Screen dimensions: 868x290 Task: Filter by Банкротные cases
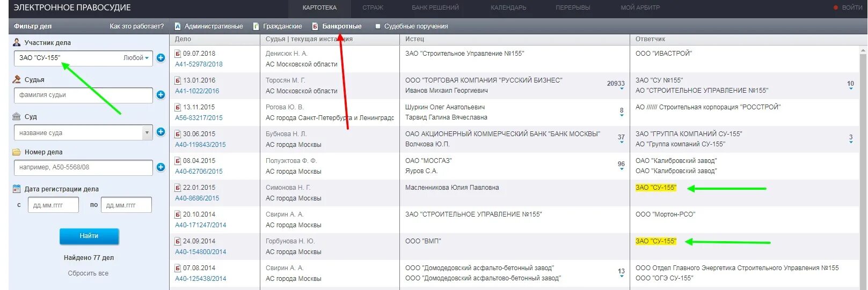(337, 26)
